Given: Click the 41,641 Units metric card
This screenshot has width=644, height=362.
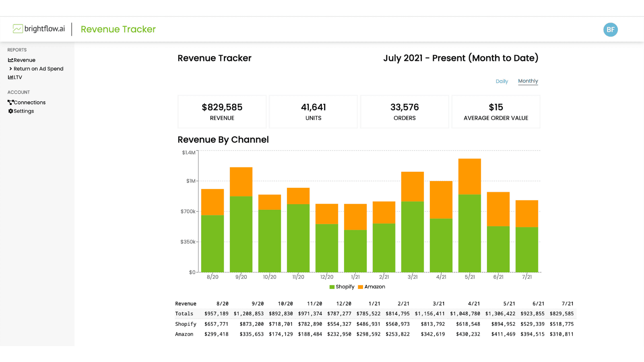Looking at the screenshot, I should pyautogui.click(x=313, y=111).
